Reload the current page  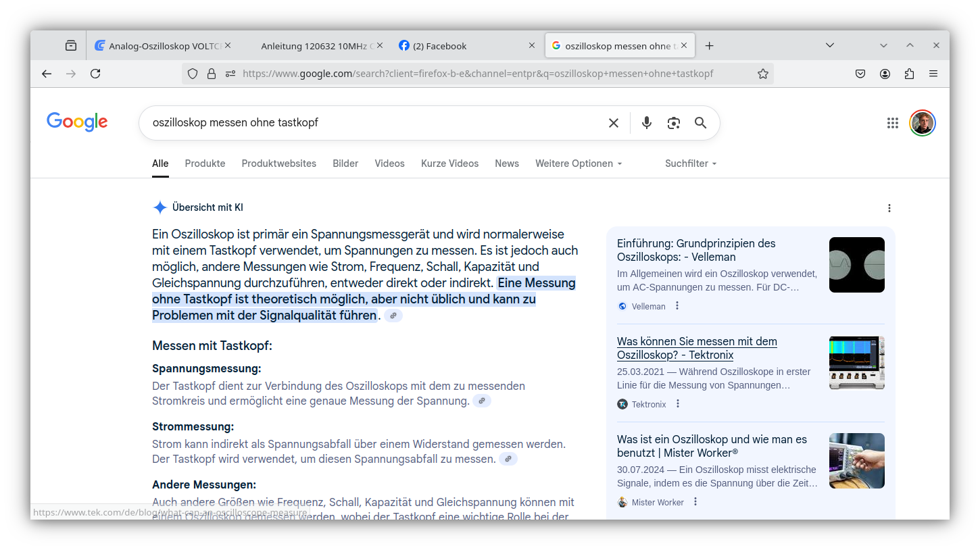pos(95,74)
